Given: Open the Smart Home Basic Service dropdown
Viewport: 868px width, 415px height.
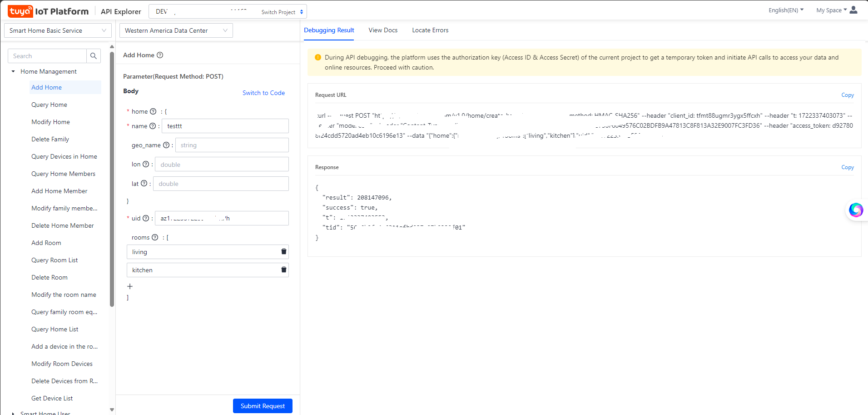Looking at the screenshot, I should pos(58,30).
